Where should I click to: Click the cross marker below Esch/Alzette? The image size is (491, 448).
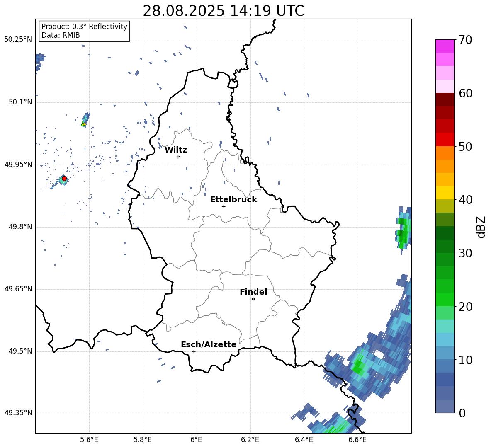point(194,351)
